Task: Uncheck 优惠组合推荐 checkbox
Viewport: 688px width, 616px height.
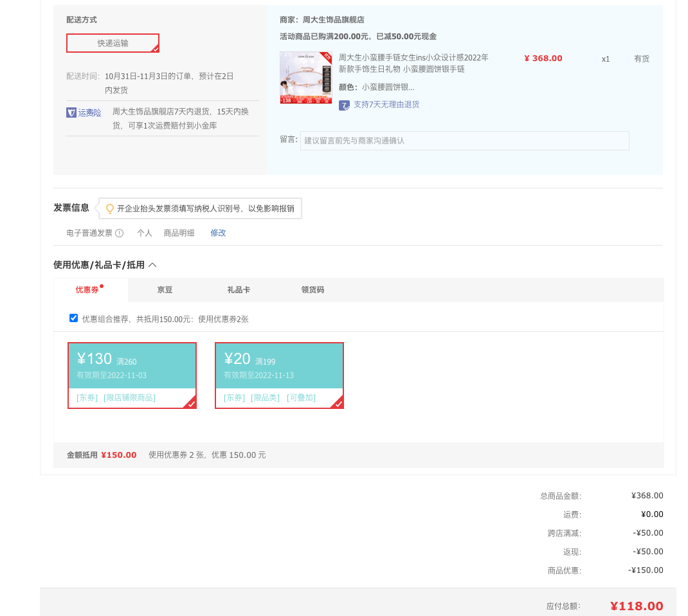Action: click(x=74, y=318)
